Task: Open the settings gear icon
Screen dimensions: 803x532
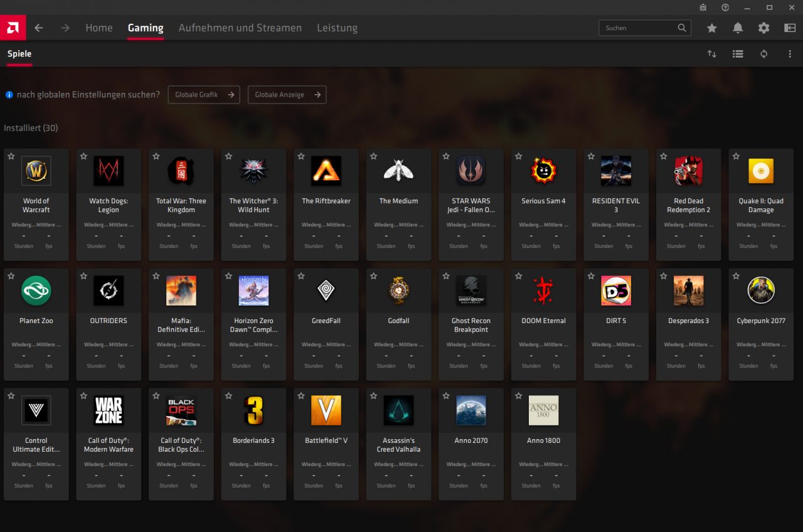Action: (x=763, y=28)
